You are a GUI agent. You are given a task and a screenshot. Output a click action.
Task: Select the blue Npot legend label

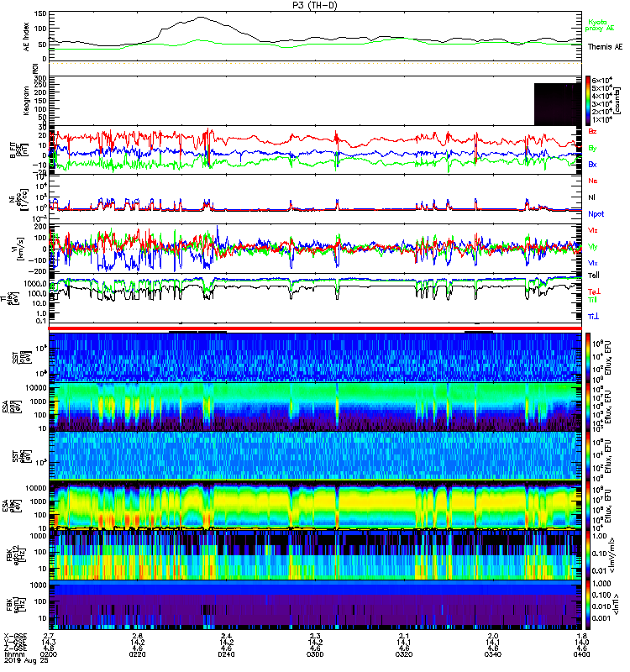pyautogui.click(x=596, y=214)
